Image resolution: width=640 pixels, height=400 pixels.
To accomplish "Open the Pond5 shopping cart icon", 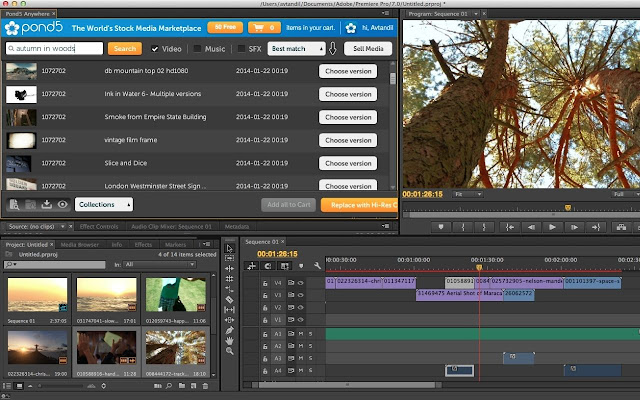I will 259,26.
